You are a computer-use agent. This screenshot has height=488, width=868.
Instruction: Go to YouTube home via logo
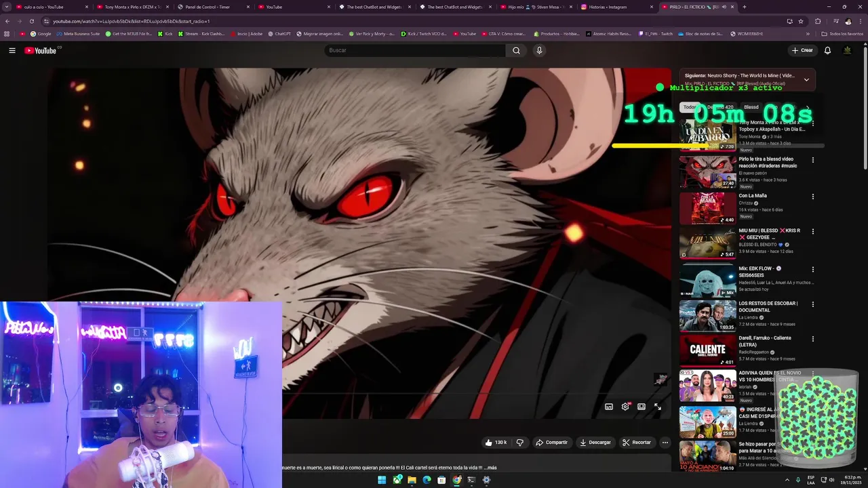[41, 50]
